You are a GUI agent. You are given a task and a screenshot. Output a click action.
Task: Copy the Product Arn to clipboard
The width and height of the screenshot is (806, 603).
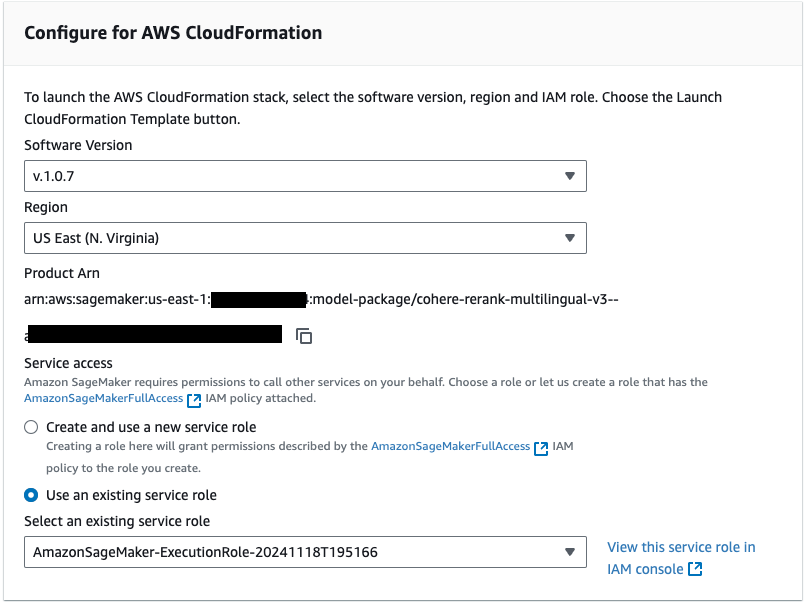[x=304, y=336]
